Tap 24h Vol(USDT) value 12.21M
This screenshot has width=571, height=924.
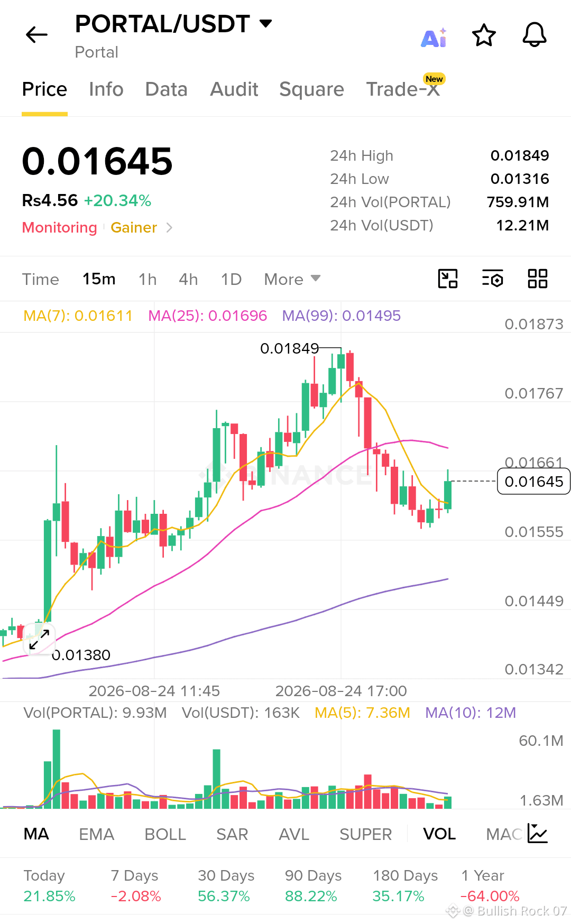coord(522,225)
